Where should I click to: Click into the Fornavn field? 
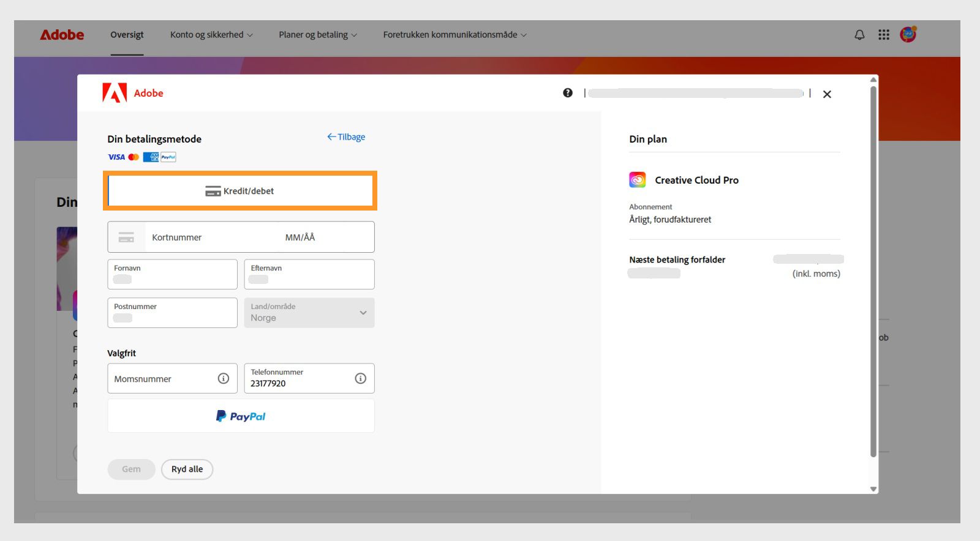[172, 274]
